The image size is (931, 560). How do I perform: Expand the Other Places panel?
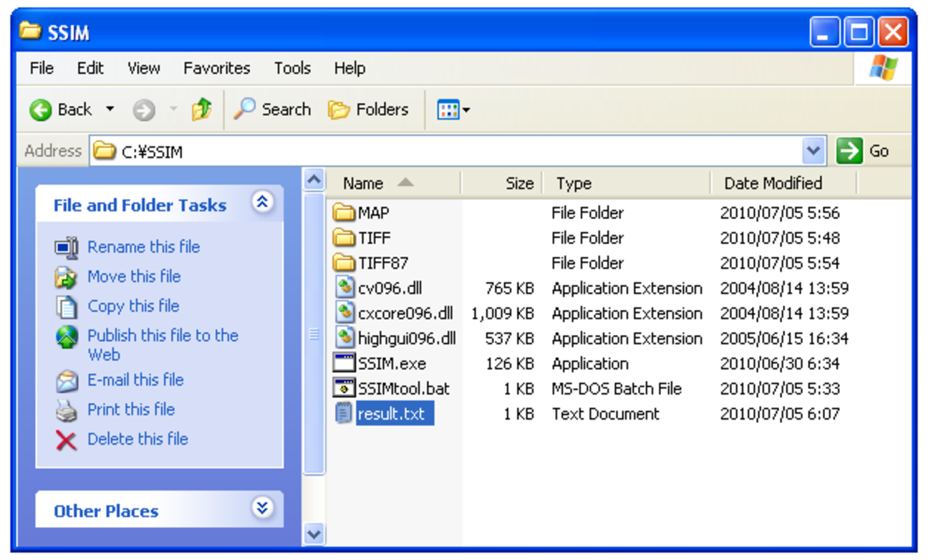[262, 508]
